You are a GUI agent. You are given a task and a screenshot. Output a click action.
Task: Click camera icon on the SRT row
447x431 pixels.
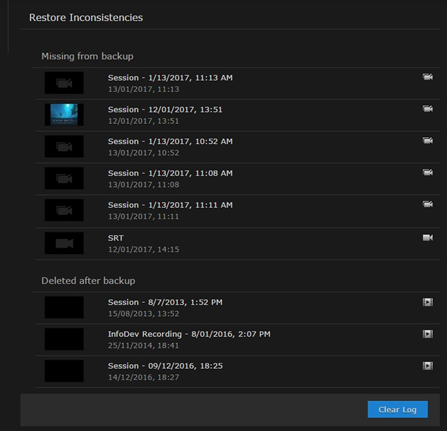[428, 238]
